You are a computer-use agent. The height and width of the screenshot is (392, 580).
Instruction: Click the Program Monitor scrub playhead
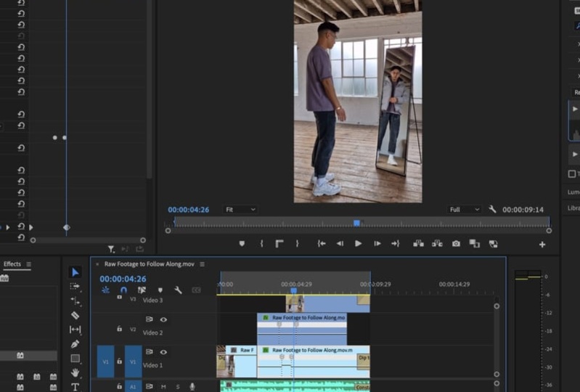click(356, 223)
